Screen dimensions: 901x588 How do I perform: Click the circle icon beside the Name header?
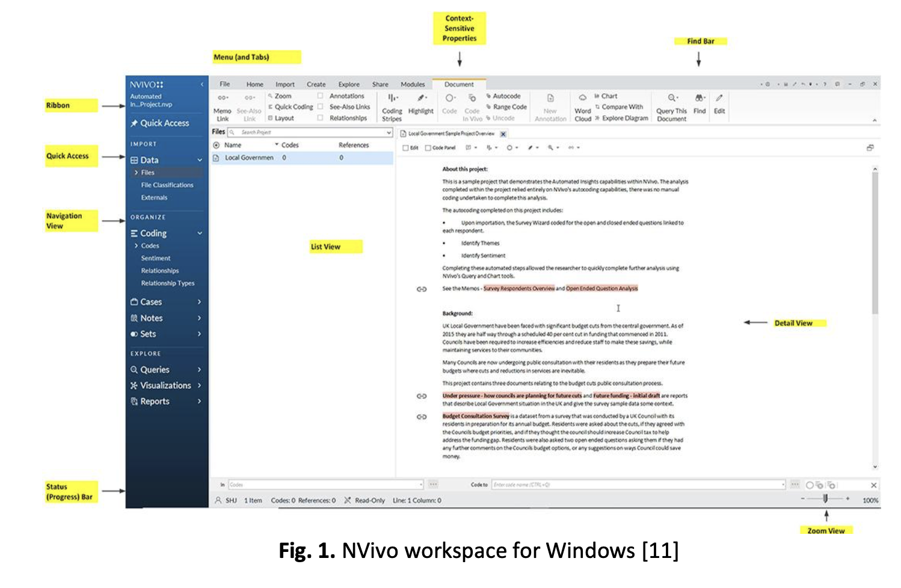217,145
